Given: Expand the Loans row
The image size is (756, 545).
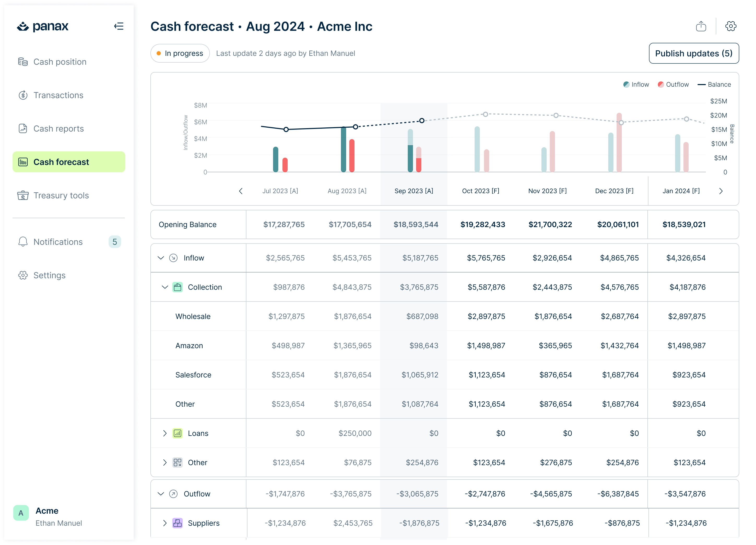Looking at the screenshot, I should 164,433.
